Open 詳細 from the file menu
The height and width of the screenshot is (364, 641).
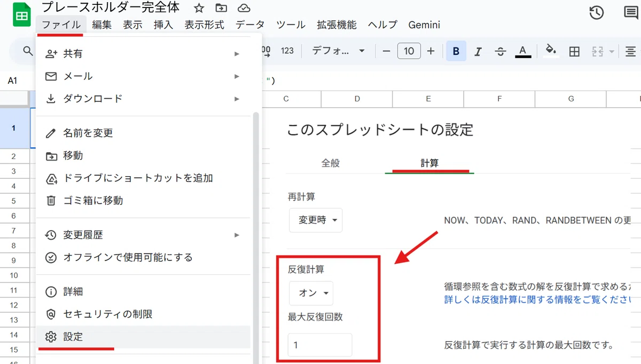click(143, 292)
